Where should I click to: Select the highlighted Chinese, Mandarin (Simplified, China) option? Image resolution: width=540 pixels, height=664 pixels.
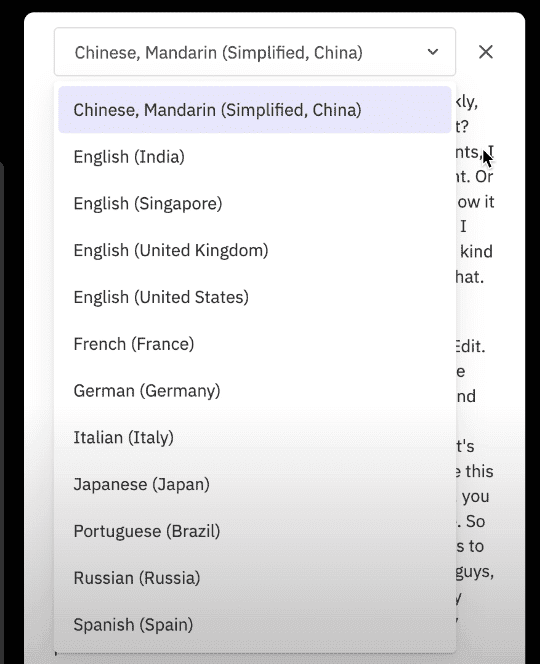[x=255, y=110]
